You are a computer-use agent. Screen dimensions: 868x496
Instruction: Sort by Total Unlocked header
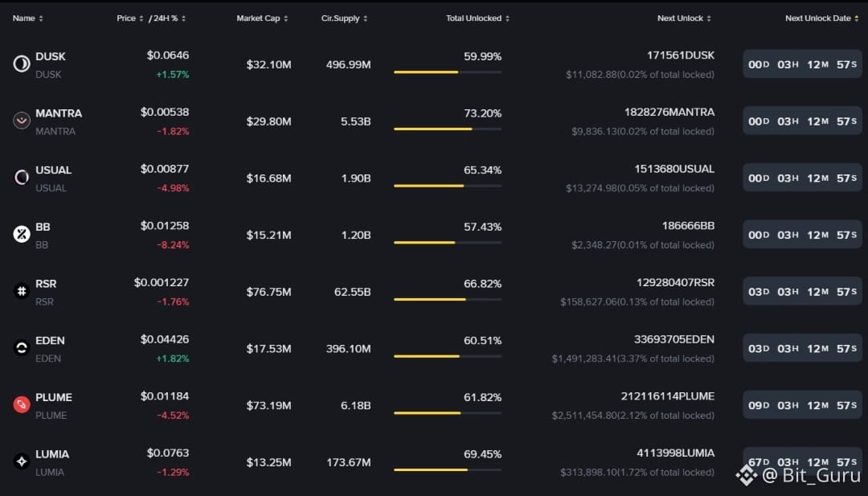click(x=477, y=18)
